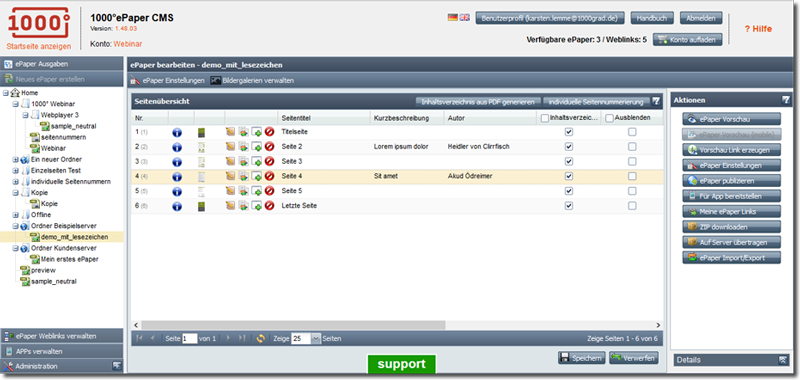Click the Speichern button
800x380 pixels.
(582, 358)
